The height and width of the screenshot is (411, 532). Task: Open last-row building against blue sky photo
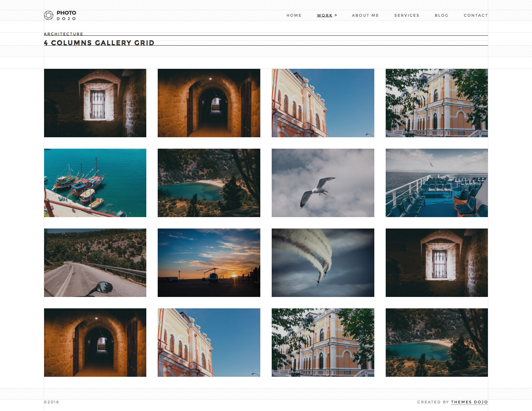[x=209, y=343]
